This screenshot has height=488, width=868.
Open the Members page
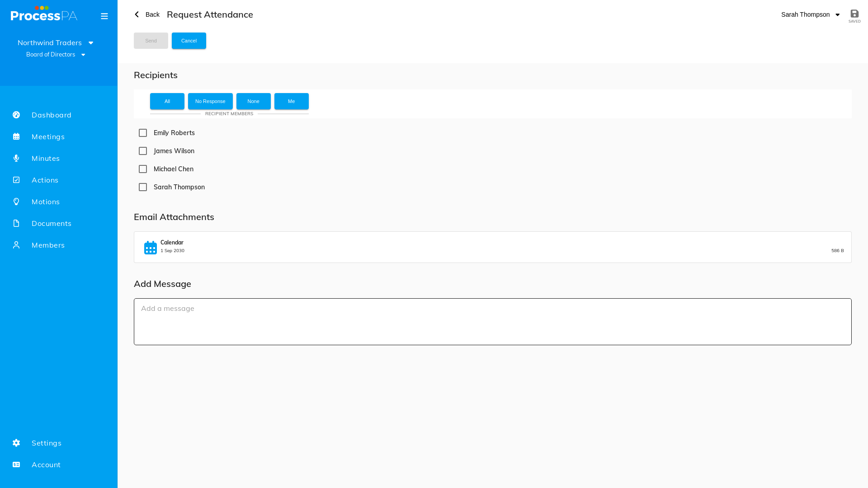tap(59, 245)
